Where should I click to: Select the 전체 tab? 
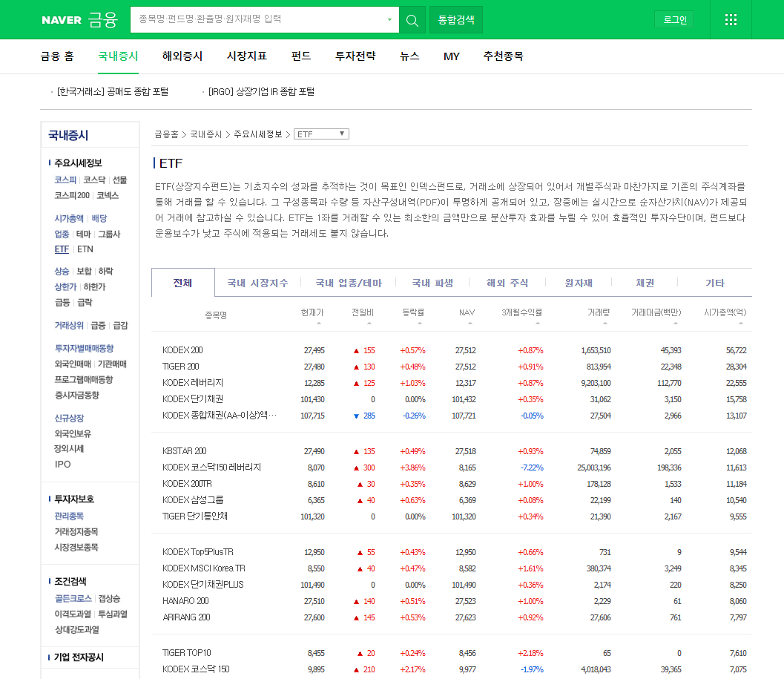pyautogui.click(x=183, y=283)
